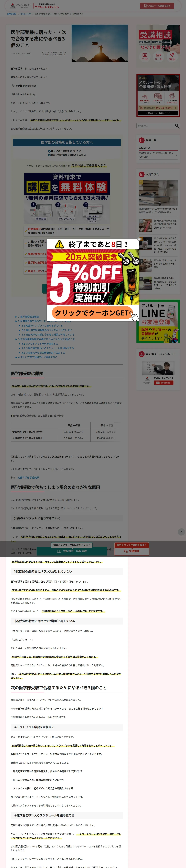The width and height of the screenshot is (186, 868).
Task: Jump to TOC item 3 次の医学部受験で合格
Action: coord(47,339)
